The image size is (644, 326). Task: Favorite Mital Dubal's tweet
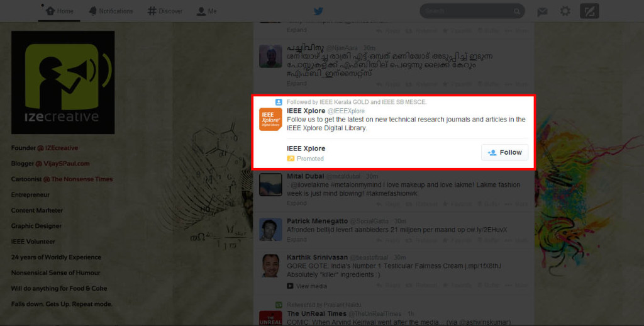457,204
